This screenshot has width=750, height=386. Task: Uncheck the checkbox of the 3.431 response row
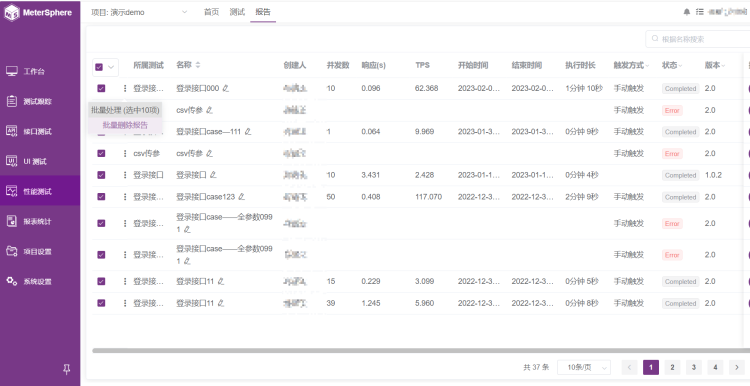point(101,175)
